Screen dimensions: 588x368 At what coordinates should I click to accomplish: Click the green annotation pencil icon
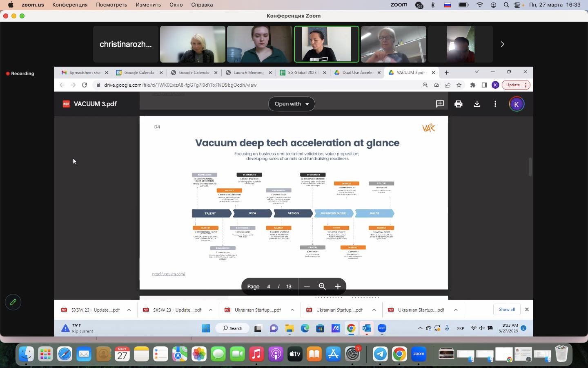13,302
